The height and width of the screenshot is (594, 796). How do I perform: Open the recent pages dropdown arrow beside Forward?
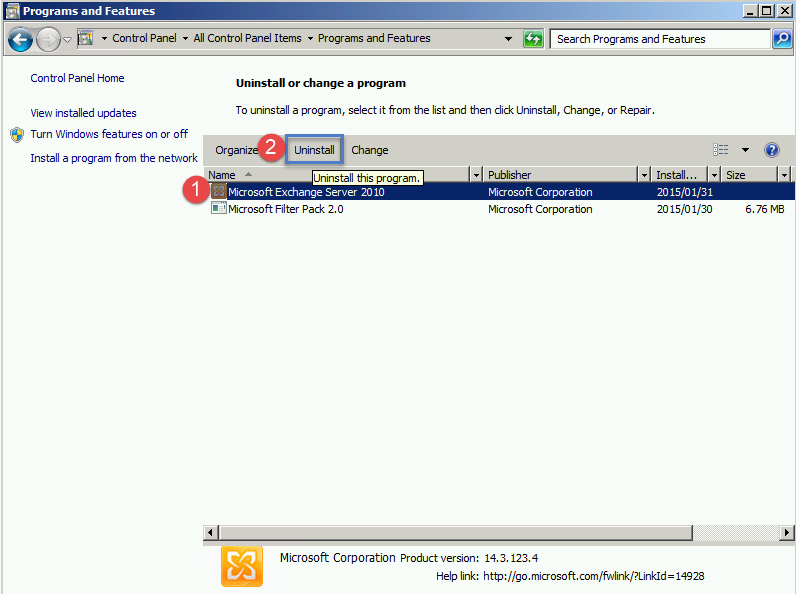(67, 40)
